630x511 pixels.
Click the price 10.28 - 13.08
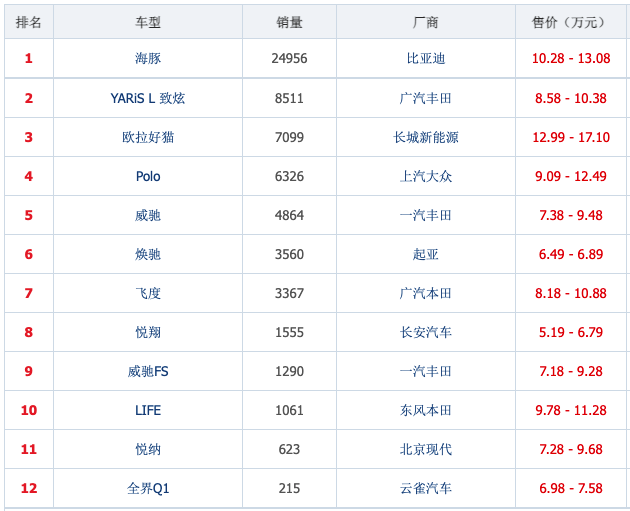571,59
